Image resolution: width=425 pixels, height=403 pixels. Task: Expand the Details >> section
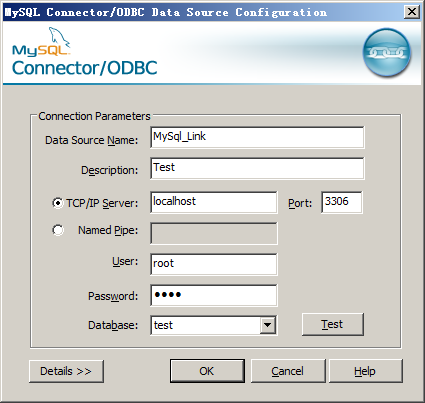(x=66, y=371)
